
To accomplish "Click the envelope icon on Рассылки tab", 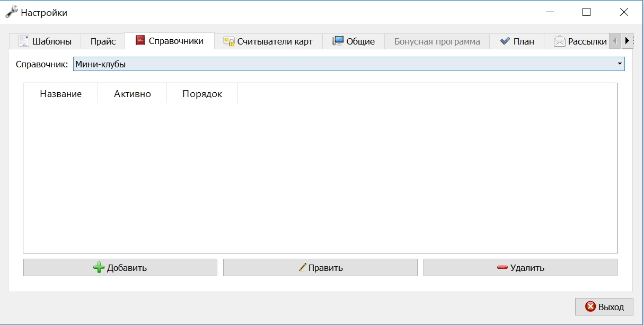I will pos(559,41).
